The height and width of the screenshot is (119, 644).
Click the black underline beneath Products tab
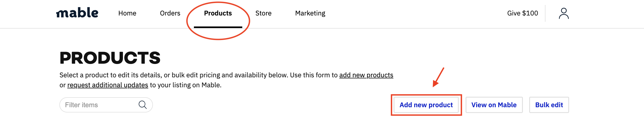[218, 27]
